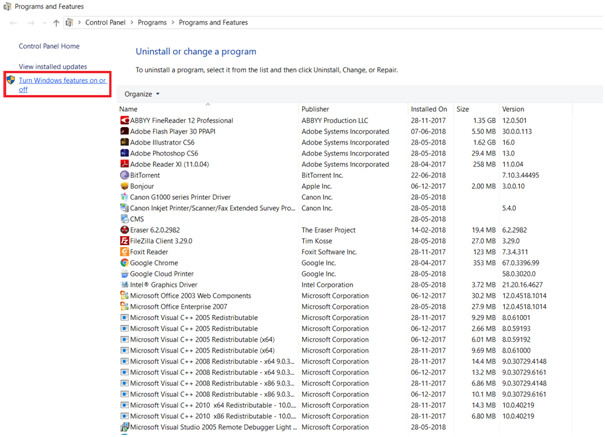This screenshot has height=437, width=605.
Task: Click the Visual Studio 2005 Remote Debugger icon
Action: 124,427
